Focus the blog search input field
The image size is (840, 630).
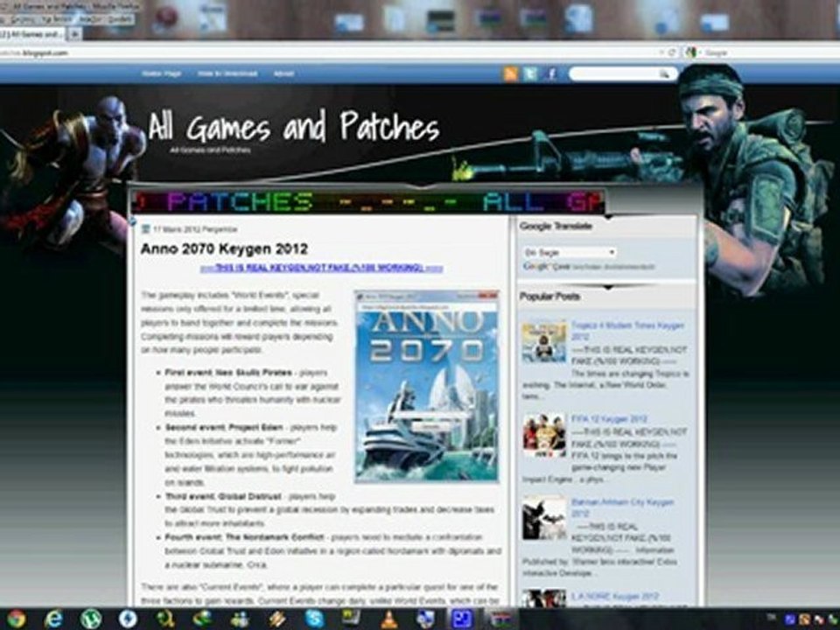coord(613,73)
